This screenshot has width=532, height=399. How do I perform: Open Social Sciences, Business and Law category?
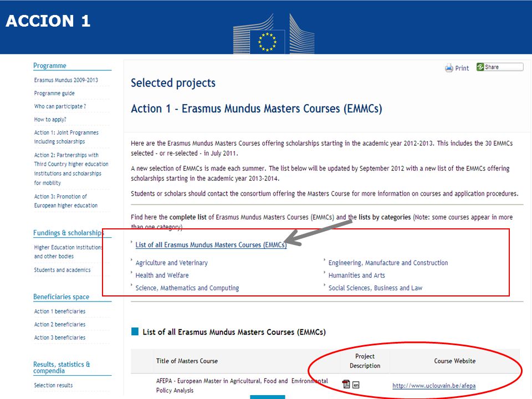click(x=375, y=288)
